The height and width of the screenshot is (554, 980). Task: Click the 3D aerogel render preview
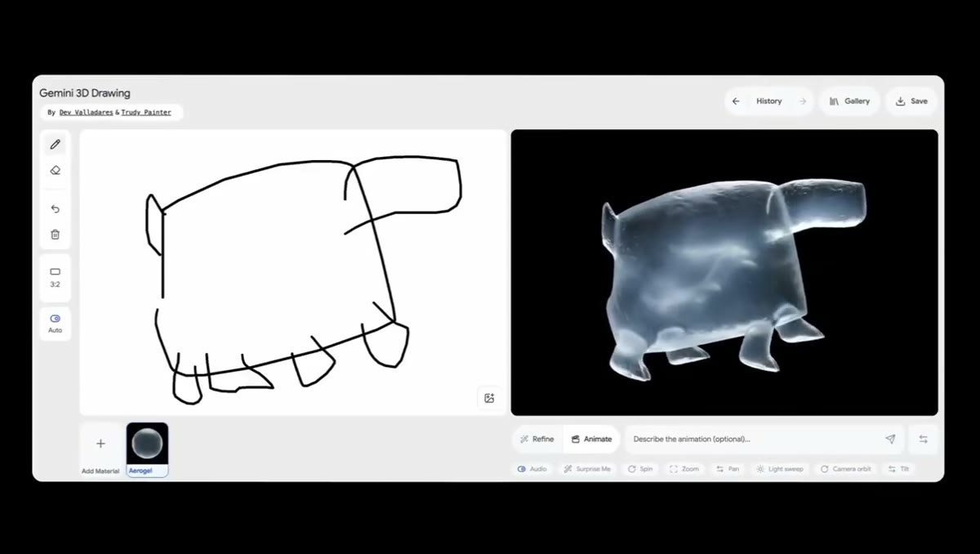(724, 272)
